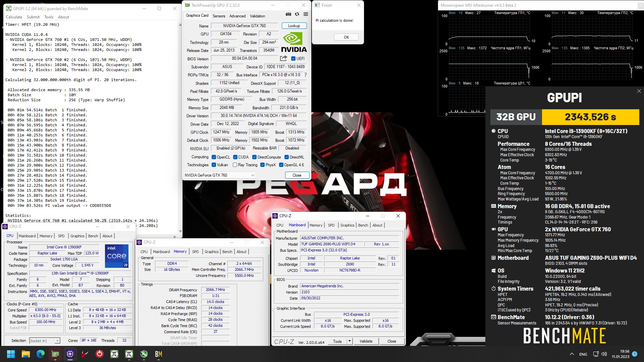
Task: Open the GPU-Z hamburger menu
Action: click(306, 14)
